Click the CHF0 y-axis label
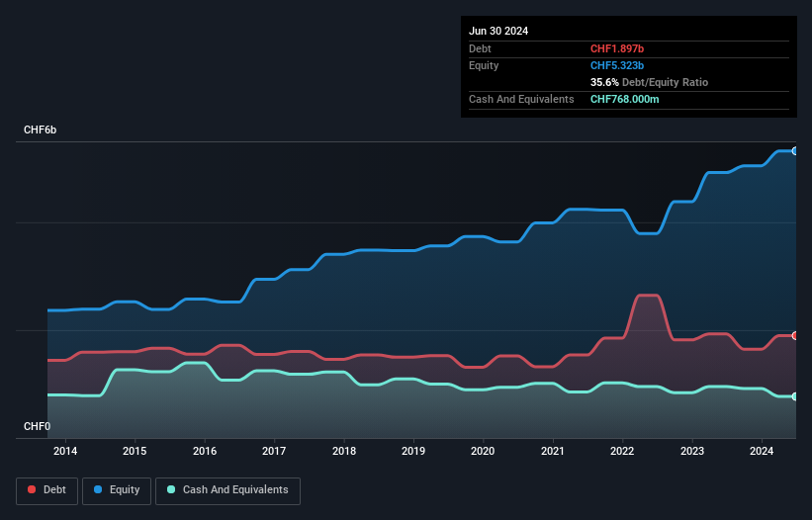This screenshot has width=812, height=520. [38, 426]
